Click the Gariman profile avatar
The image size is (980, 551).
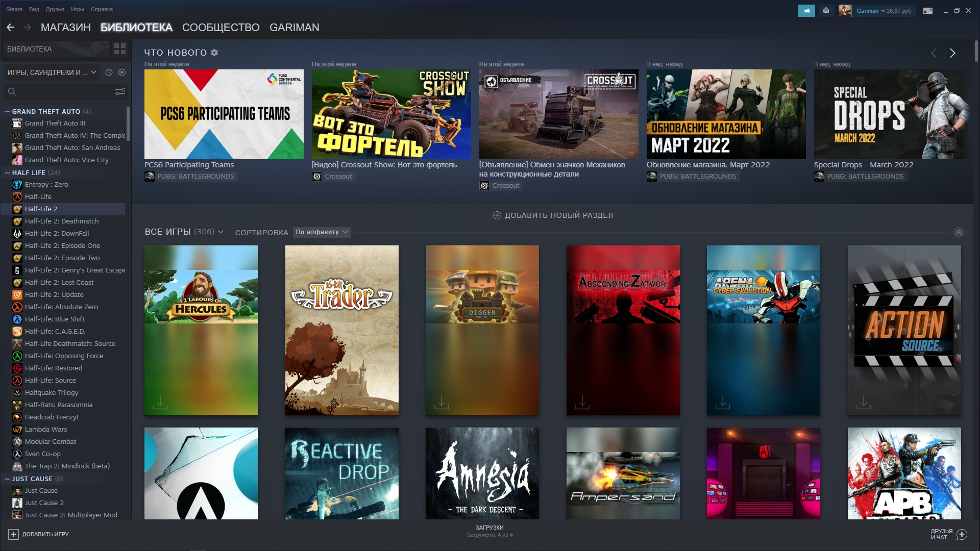(x=845, y=11)
